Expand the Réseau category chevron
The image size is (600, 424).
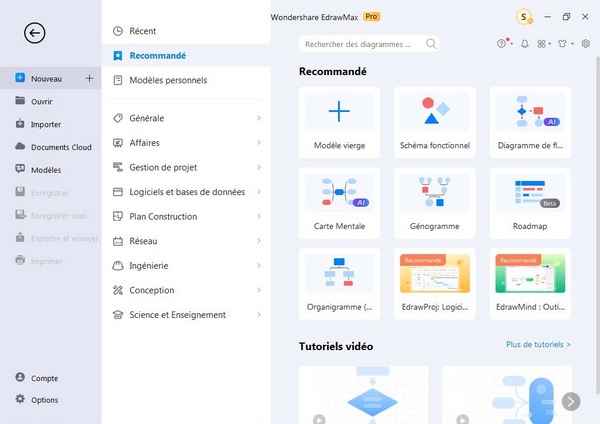click(259, 241)
